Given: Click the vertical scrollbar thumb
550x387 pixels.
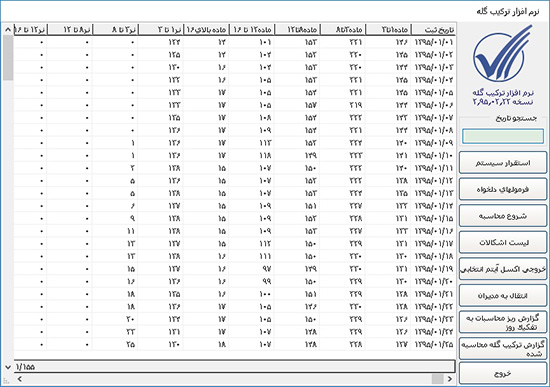Looking at the screenshot, I should 8,58.
